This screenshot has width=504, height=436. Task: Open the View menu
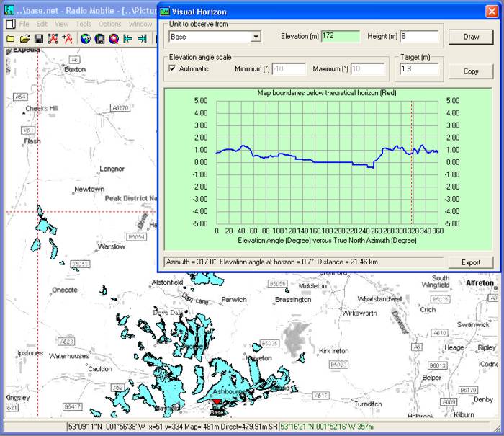click(x=62, y=24)
